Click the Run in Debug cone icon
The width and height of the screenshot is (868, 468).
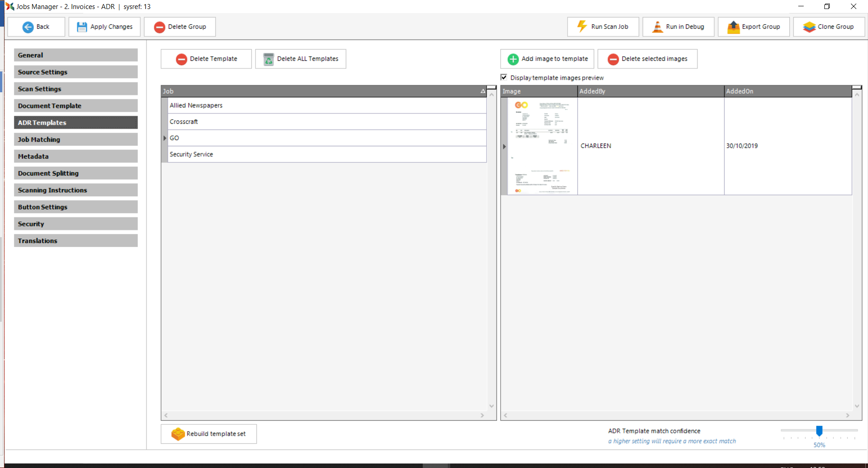click(658, 27)
